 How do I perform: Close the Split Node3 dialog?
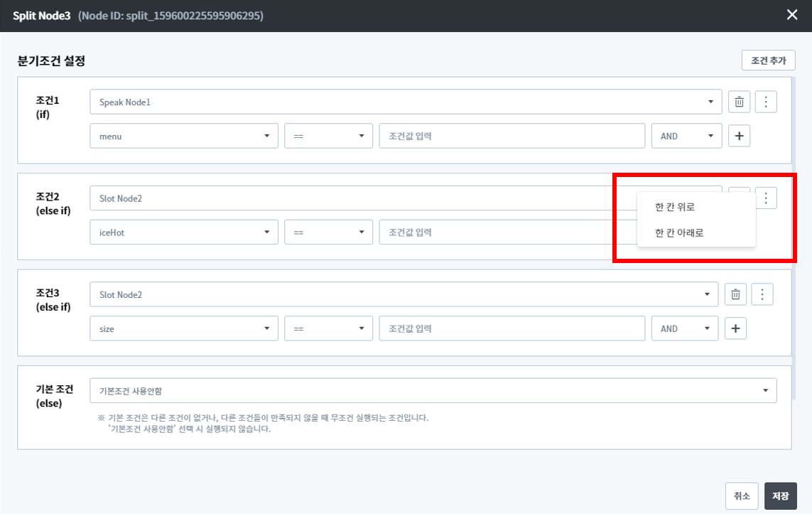(x=792, y=15)
